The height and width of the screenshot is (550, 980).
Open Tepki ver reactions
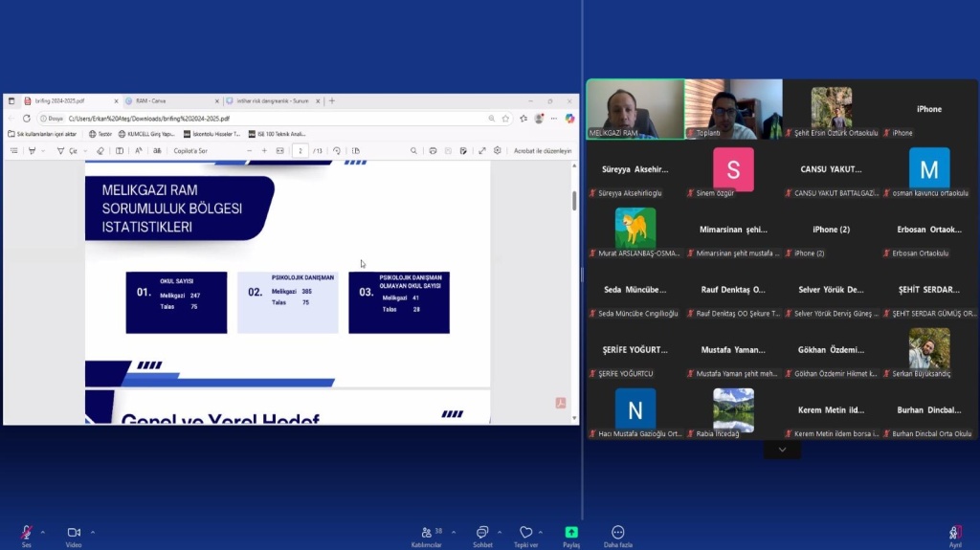click(x=525, y=533)
